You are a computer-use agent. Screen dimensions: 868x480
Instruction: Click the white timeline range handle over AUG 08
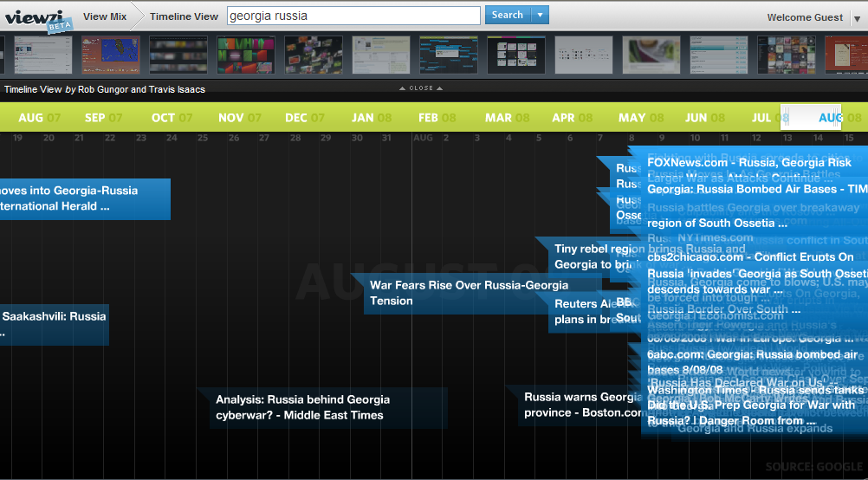click(811, 118)
